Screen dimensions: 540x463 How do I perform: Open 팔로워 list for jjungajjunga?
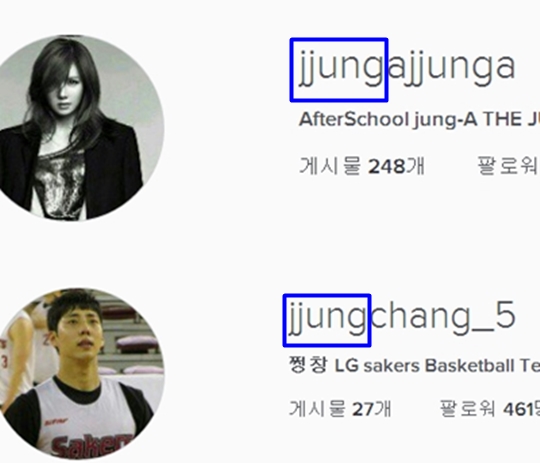(x=508, y=166)
